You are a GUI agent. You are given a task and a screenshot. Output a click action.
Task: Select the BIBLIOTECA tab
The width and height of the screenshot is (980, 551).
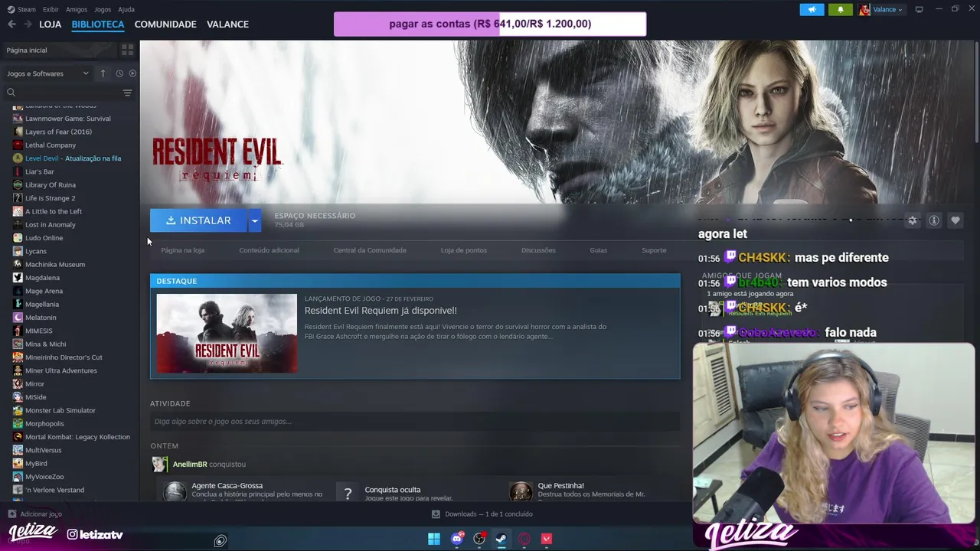[x=98, y=24]
